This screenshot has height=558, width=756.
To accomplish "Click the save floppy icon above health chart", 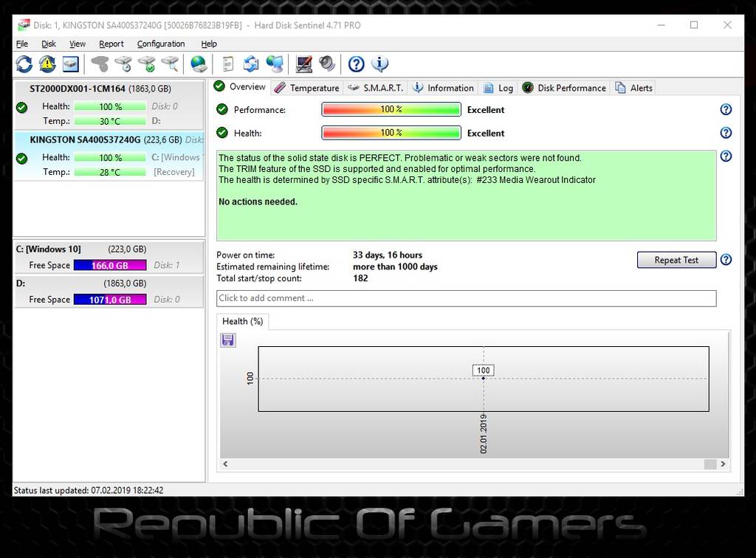I will click(228, 340).
